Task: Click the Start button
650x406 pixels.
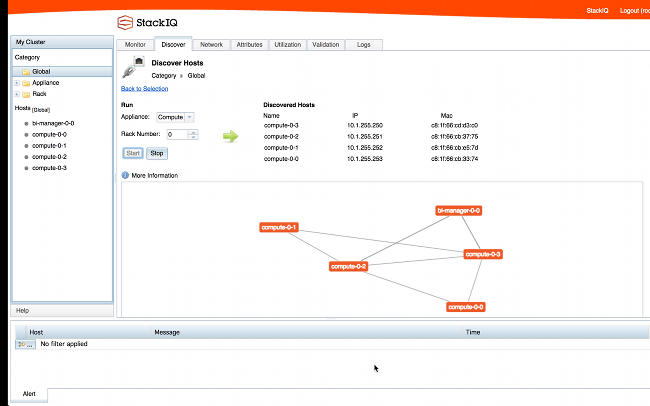Action: [133, 153]
